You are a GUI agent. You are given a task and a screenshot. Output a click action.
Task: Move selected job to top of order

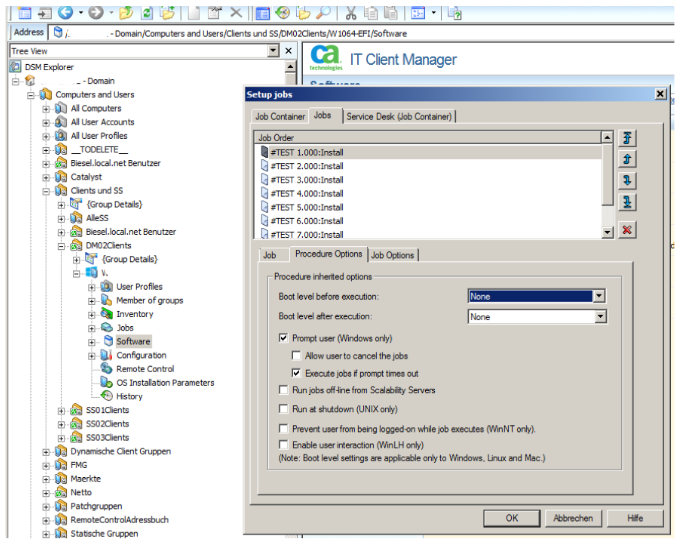pyautogui.click(x=627, y=138)
